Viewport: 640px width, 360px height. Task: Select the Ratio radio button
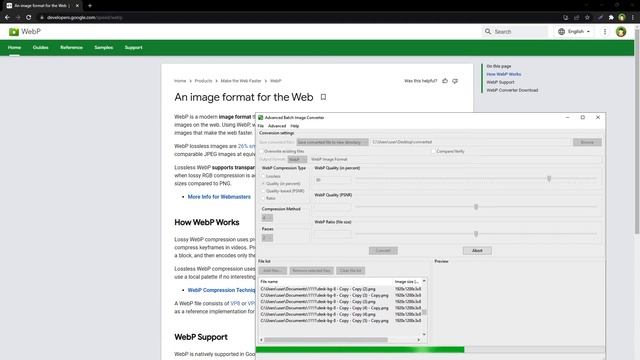263,198
